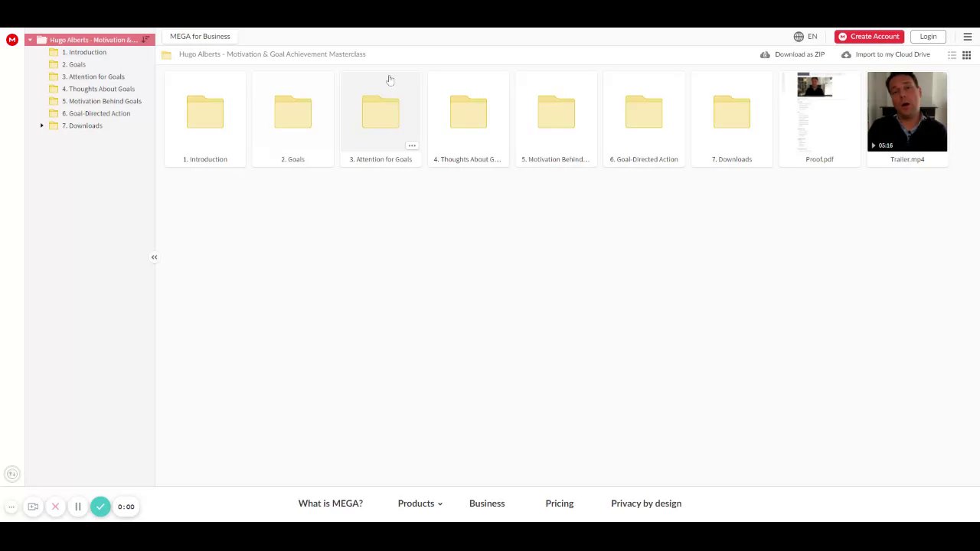Open the What is MEGA? footer link
This screenshot has height=551, width=980.
(x=331, y=504)
